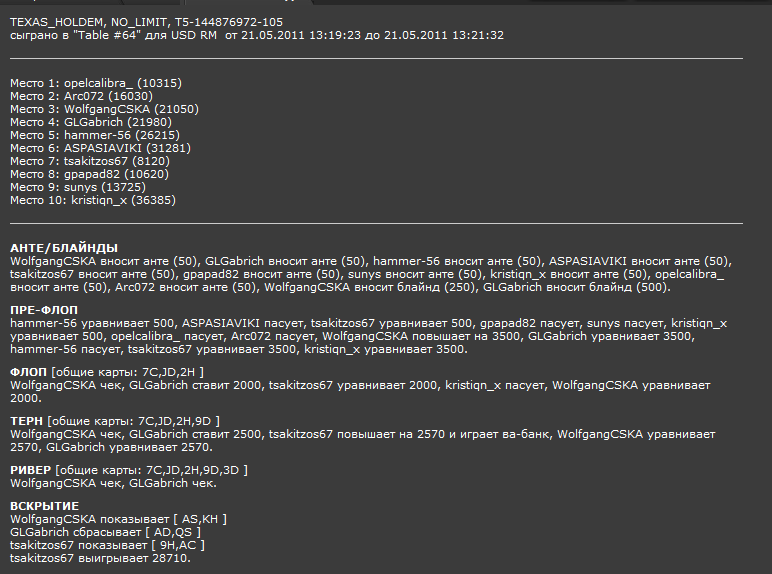Select the "Table #64" name in header
772x574 pixels.
(106, 35)
